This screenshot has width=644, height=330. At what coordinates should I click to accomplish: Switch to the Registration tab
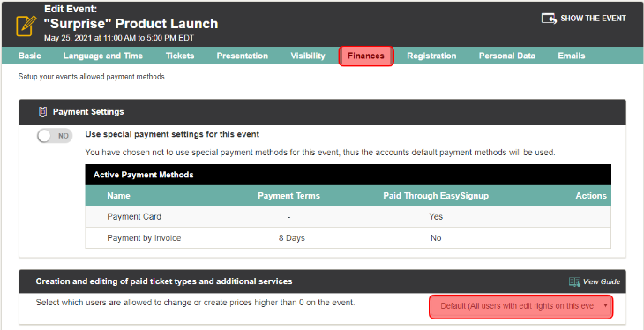click(x=431, y=56)
